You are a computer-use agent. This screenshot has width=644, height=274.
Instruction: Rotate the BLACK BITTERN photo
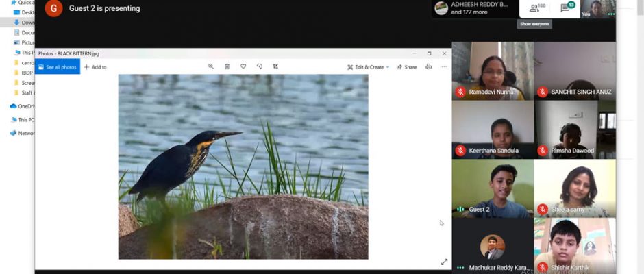pyautogui.click(x=259, y=66)
